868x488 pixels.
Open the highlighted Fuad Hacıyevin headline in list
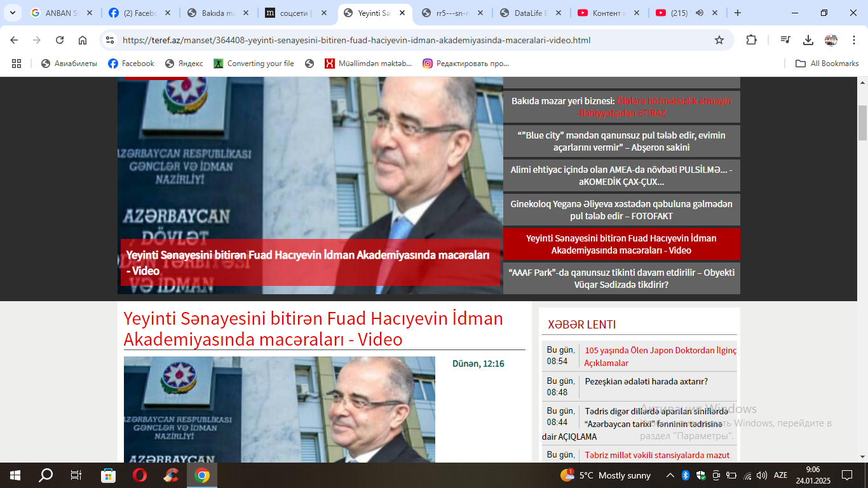[621, 244]
